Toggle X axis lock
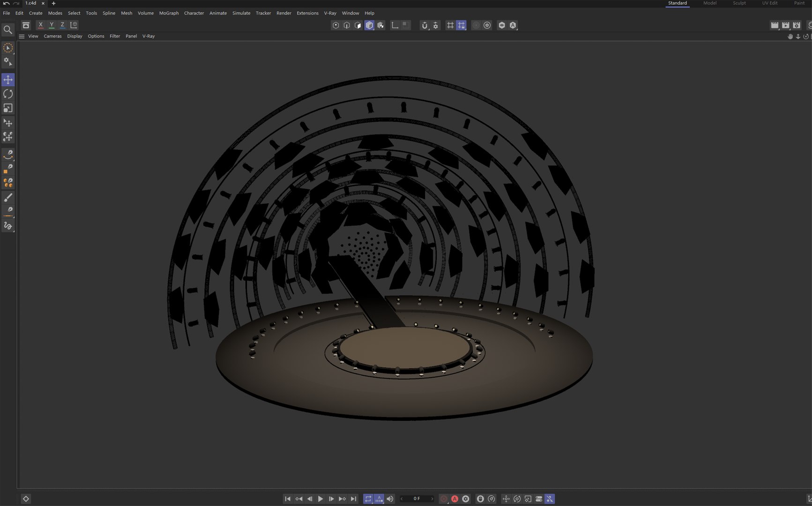The width and height of the screenshot is (812, 506). click(x=41, y=25)
